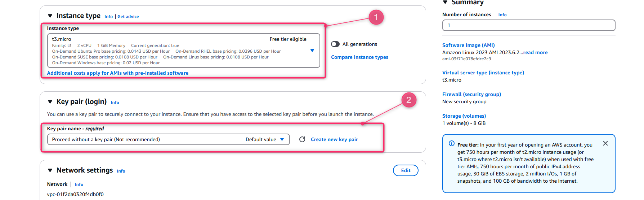Collapse the Key pair (login) section
Screen dimensions: 644x200
pyautogui.click(x=50, y=102)
